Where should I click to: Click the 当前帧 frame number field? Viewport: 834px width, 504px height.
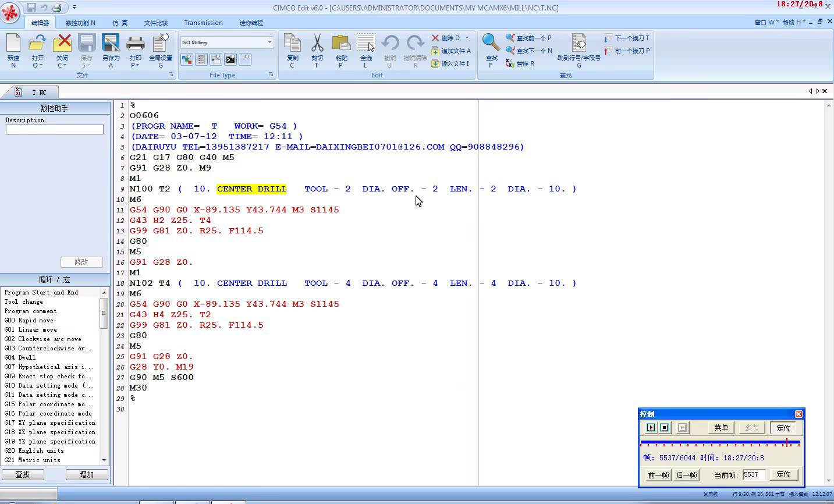click(x=754, y=474)
